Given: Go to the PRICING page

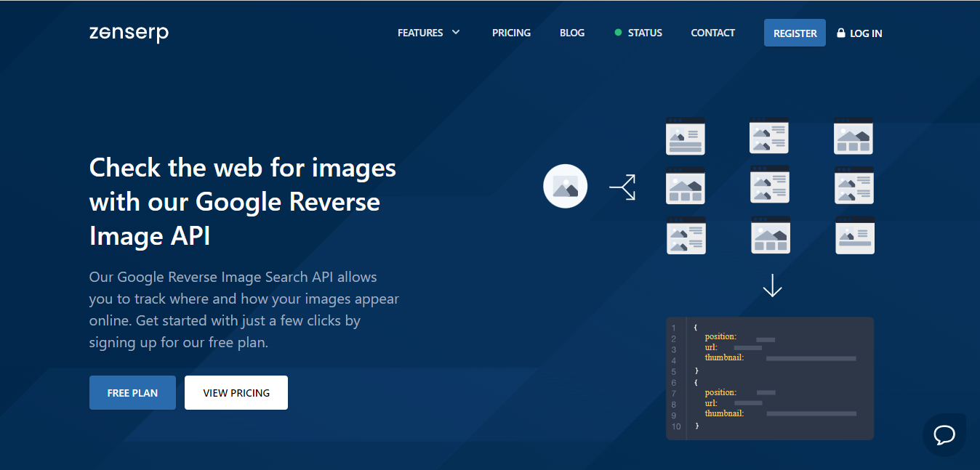Looking at the screenshot, I should coord(511,33).
